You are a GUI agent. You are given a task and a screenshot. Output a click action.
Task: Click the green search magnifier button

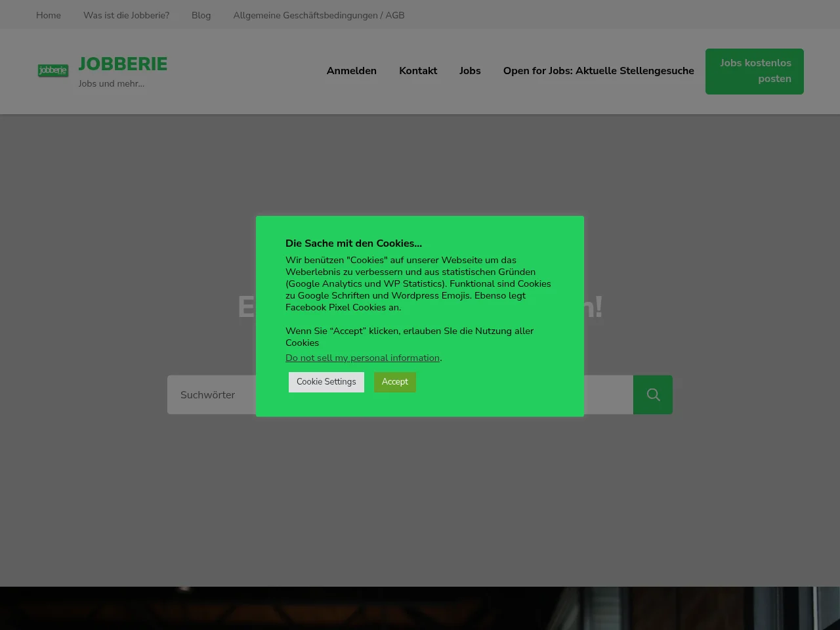(653, 394)
